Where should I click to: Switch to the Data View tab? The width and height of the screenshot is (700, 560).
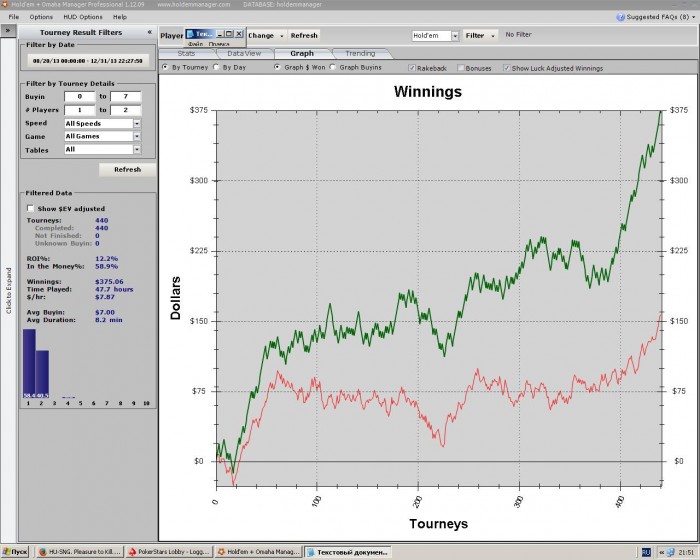(244, 54)
